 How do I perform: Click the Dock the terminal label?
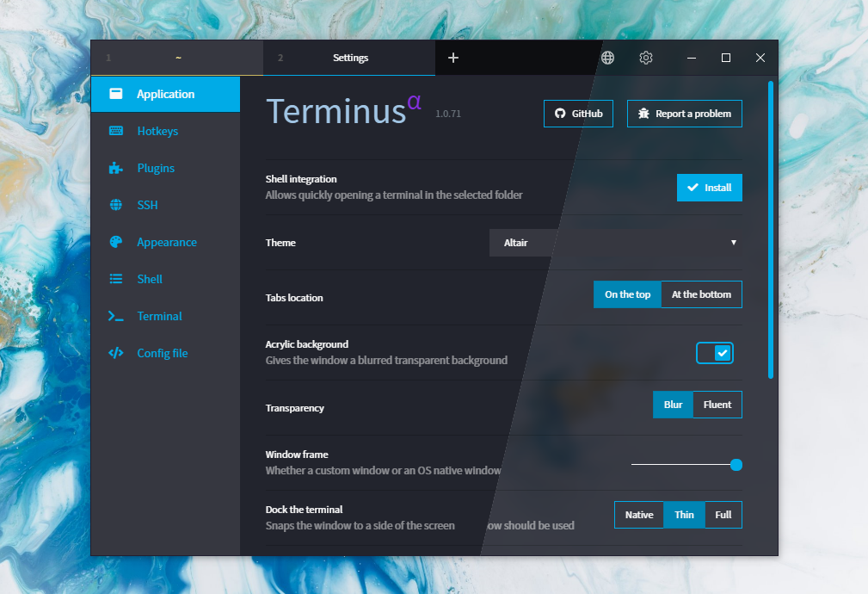(304, 510)
